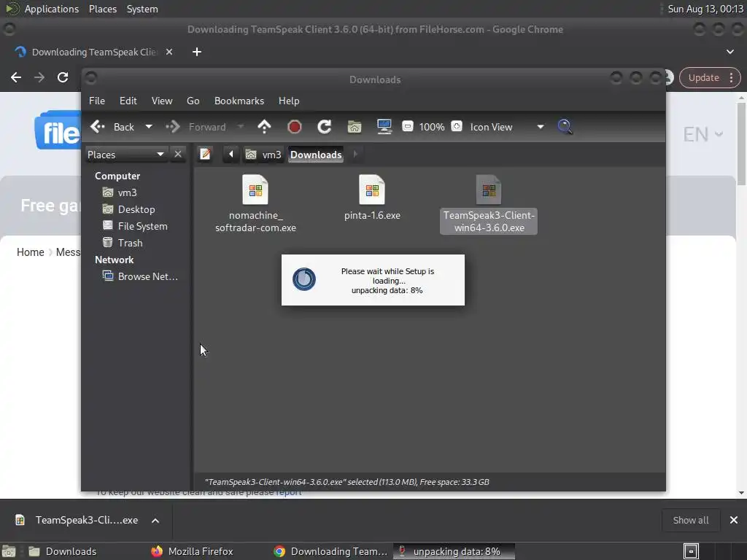The height and width of the screenshot is (560, 747).
Task: Select the nomachine_softradar-com.exe file icon
Action: click(255, 190)
